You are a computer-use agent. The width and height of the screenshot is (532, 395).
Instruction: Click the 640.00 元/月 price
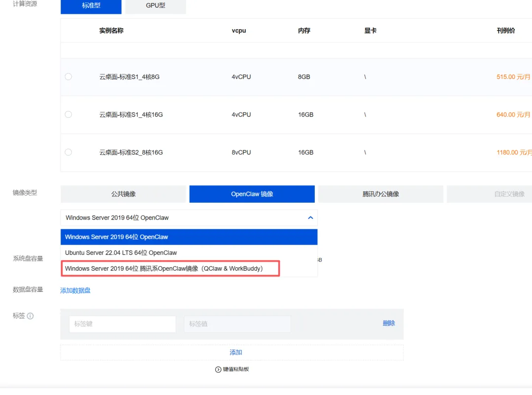(514, 114)
